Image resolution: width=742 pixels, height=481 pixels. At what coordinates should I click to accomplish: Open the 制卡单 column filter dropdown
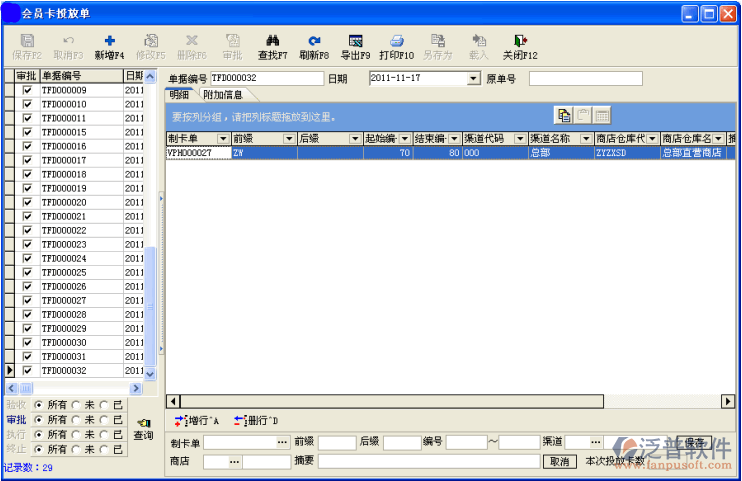[223, 139]
